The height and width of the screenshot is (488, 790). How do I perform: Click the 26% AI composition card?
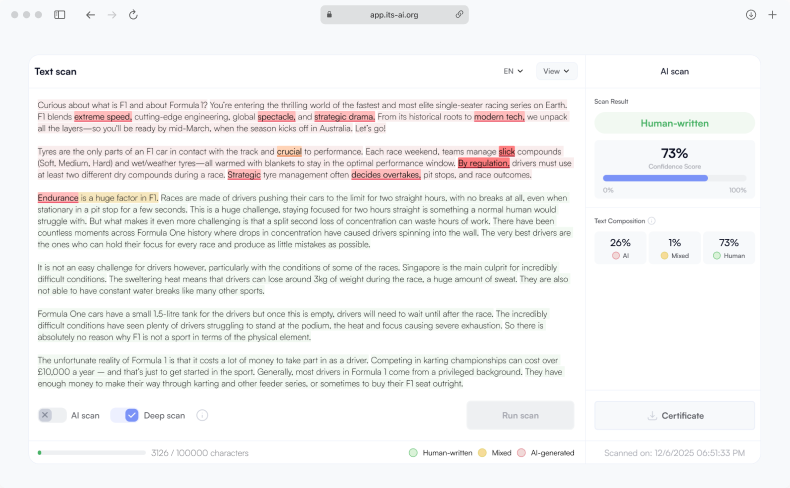point(620,249)
